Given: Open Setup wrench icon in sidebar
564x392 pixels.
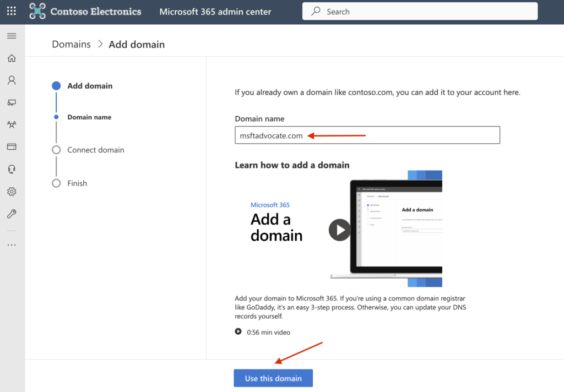Looking at the screenshot, I should coord(12,214).
